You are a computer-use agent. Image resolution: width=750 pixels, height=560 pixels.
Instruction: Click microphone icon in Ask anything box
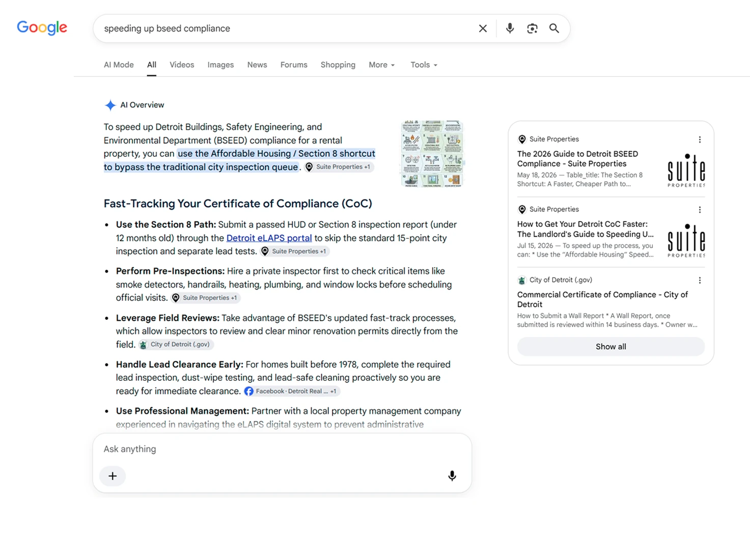pyautogui.click(x=452, y=476)
